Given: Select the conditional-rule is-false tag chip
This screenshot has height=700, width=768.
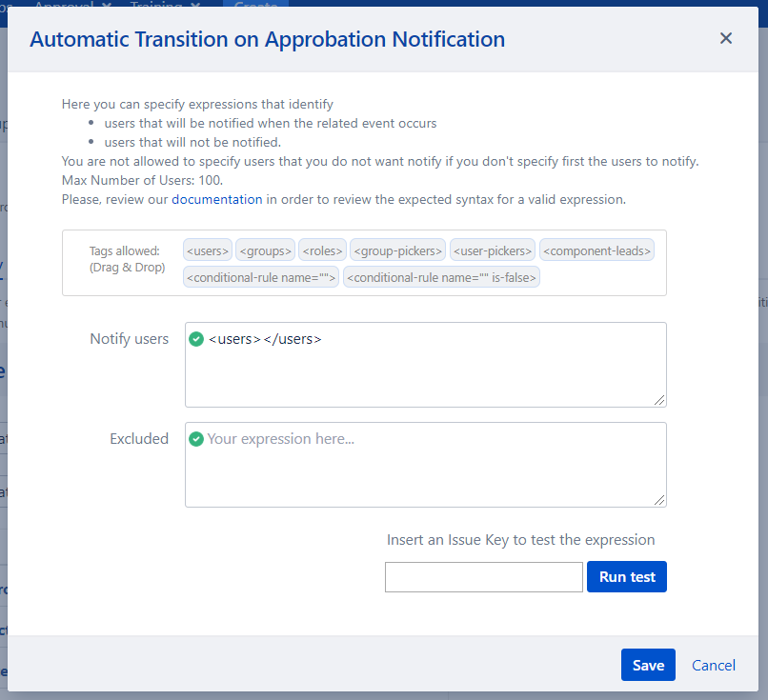Looking at the screenshot, I should click(x=441, y=277).
